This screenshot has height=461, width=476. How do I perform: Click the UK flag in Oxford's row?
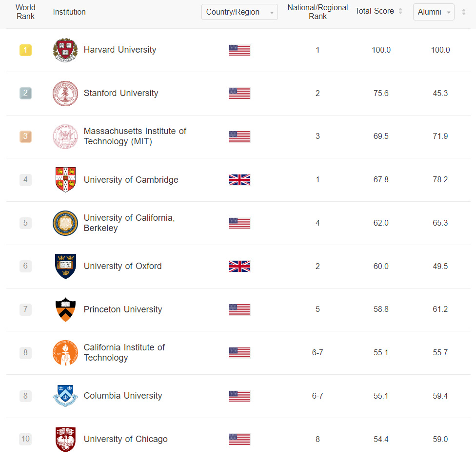point(239,266)
